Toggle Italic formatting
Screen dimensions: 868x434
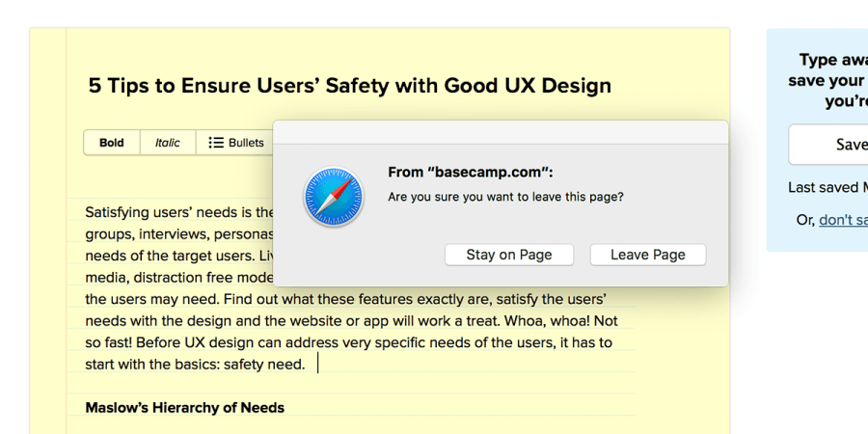point(168,143)
